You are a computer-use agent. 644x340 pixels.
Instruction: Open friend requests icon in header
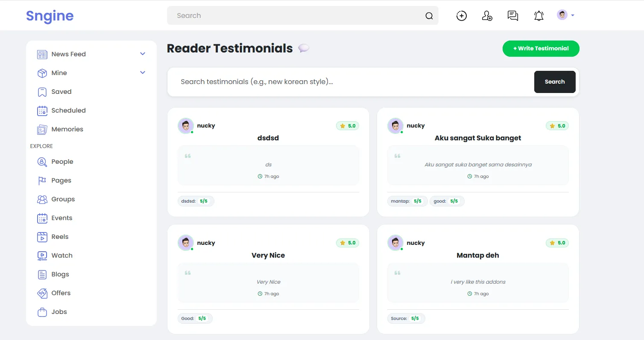pos(487,16)
